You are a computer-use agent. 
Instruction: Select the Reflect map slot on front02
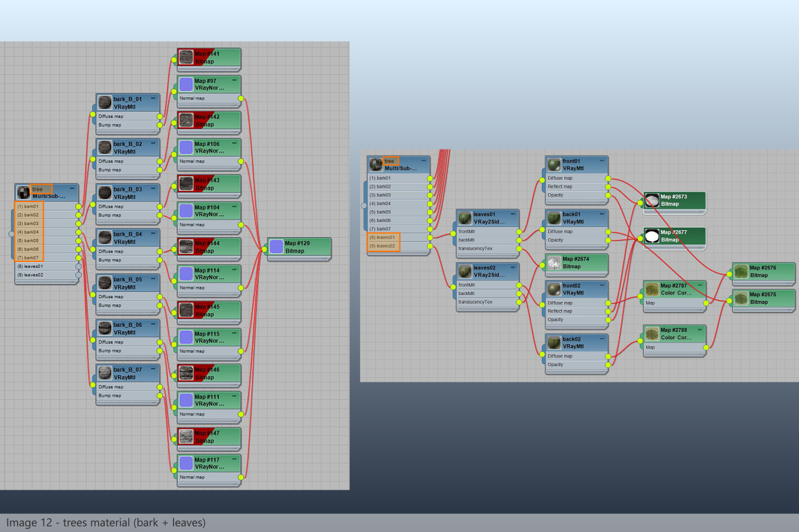click(576, 311)
